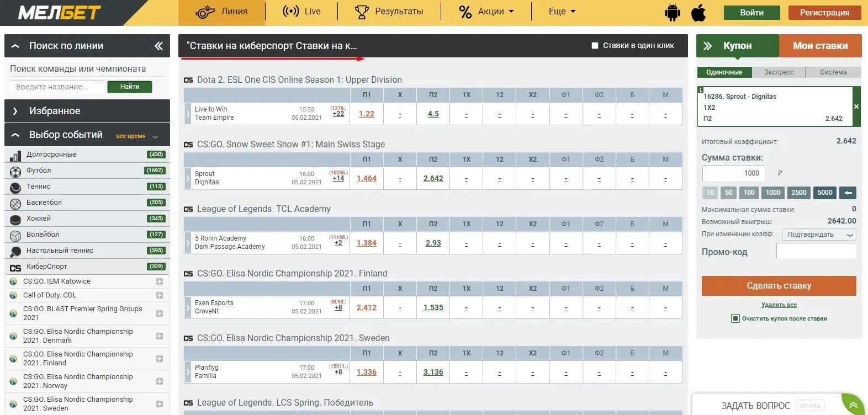
Task: Open the info icon on the coupon bet
Action: point(701,89)
